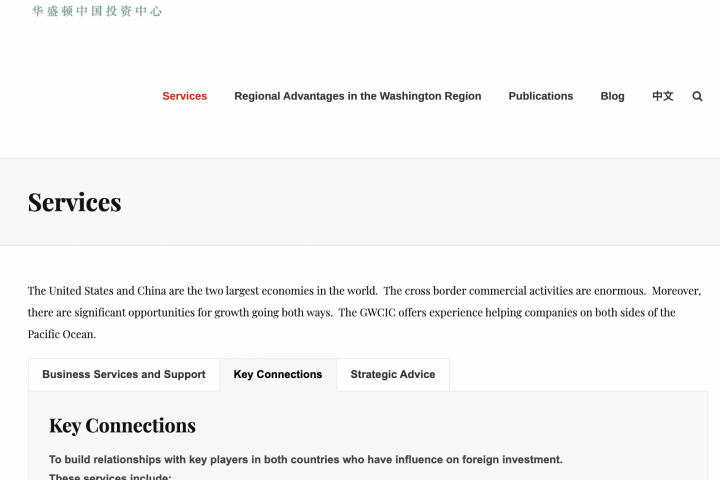
Task: Show the Strategic Advice tab
Action: coord(393,374)
